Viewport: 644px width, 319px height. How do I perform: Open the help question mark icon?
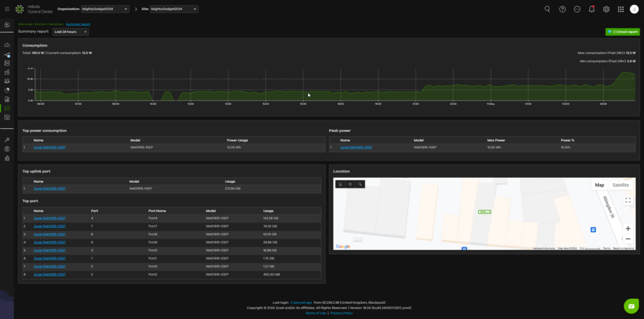[x=562, y=9]
